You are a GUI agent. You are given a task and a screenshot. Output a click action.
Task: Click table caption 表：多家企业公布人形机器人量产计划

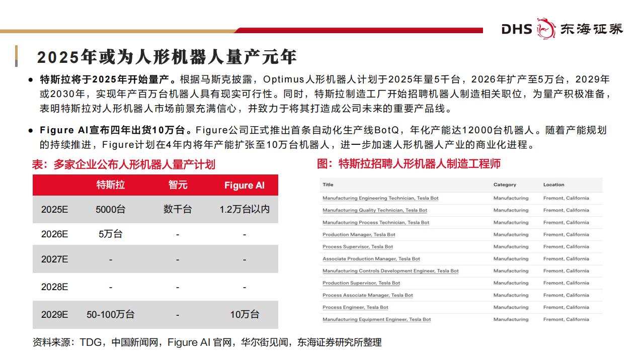pos(124,164)
